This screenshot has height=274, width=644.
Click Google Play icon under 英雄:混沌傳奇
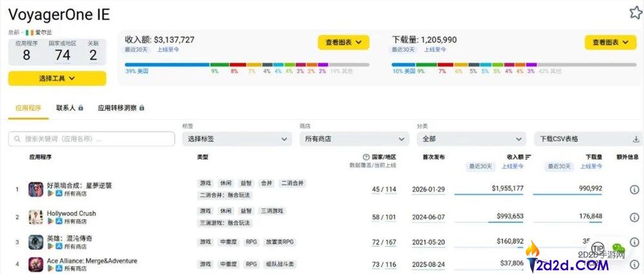tap(50, 246)
